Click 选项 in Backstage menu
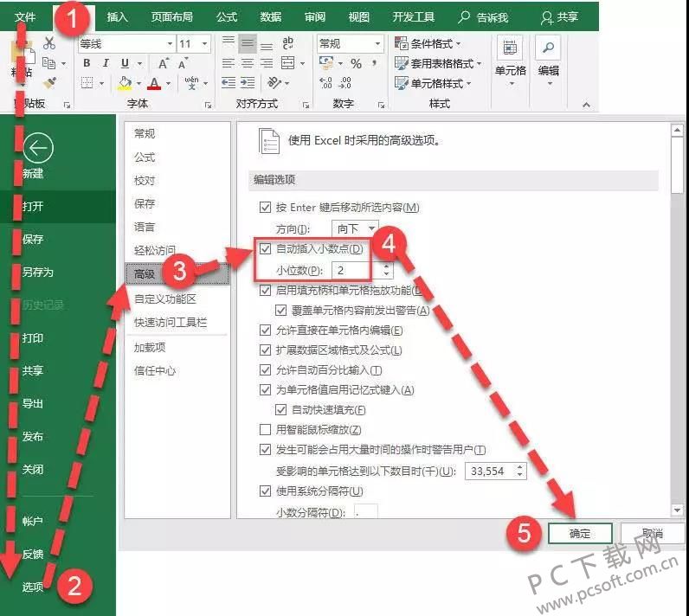 point(33,587)
